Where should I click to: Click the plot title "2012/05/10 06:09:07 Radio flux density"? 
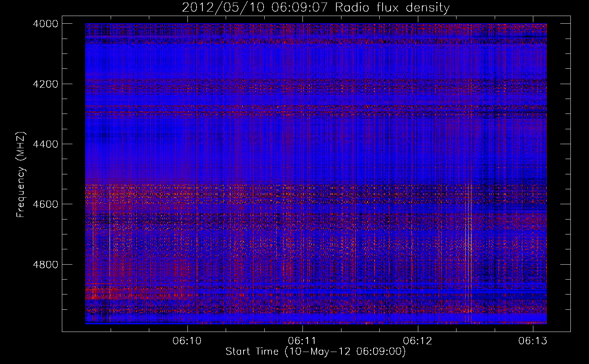(x=316, y=8)
